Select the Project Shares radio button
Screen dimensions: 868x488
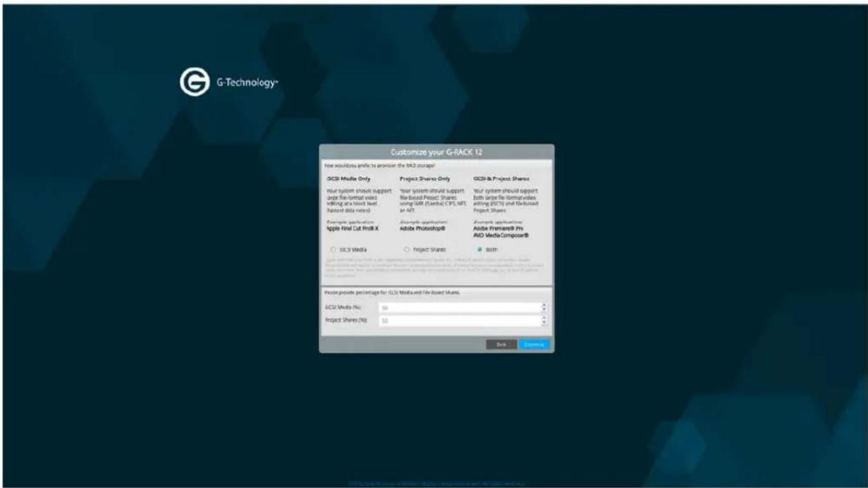coord(407,249)
